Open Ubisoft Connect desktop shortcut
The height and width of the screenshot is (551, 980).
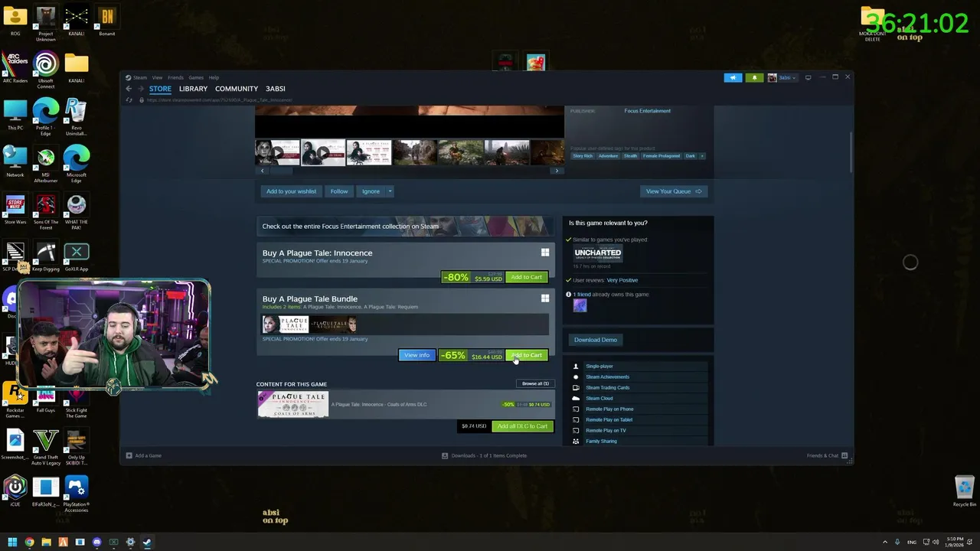(x=45, y=69)
